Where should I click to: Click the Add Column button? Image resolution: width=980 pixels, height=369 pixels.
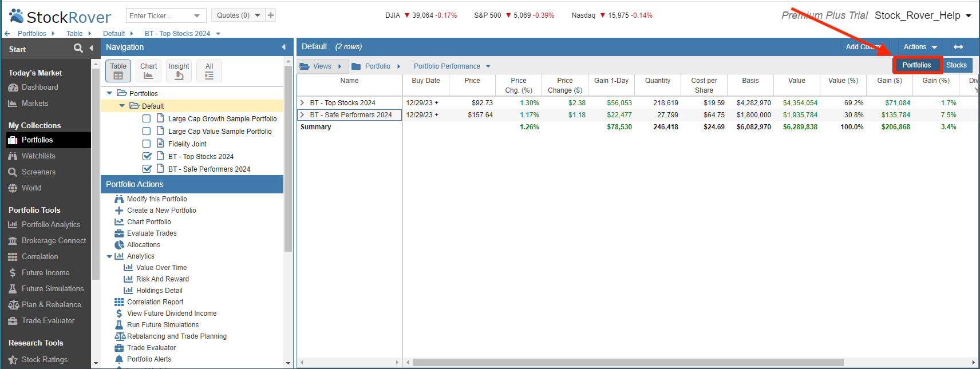(x=864, y=47)
